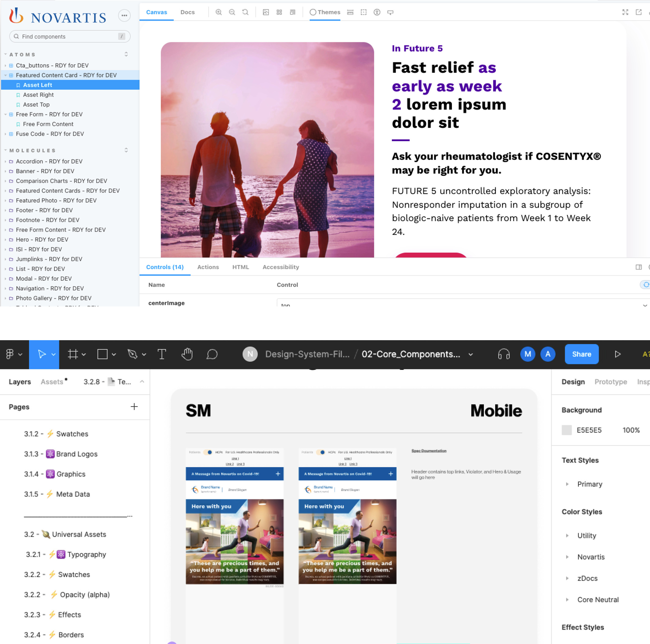Click the zoom out icon in Storybook toolbar
Screen dimensions: 650x644
coord(232,12)
